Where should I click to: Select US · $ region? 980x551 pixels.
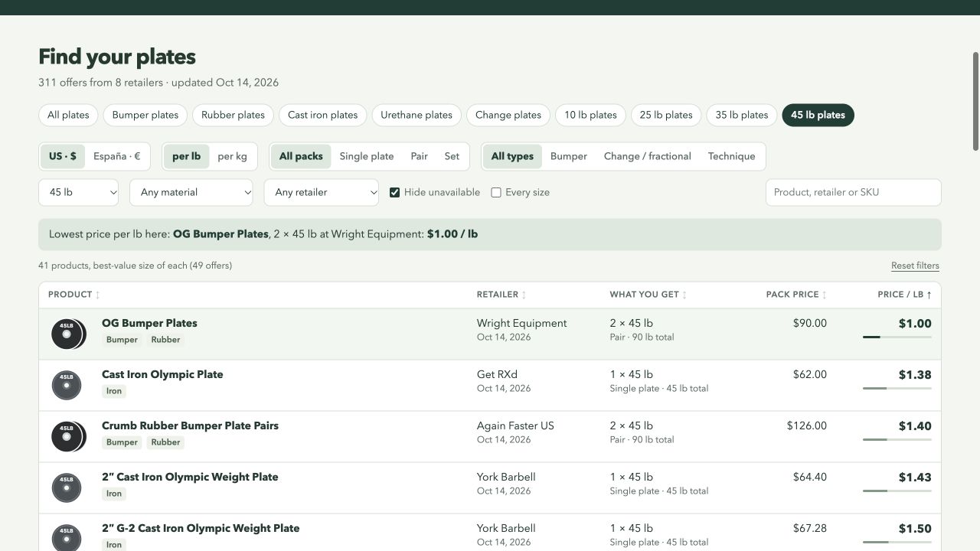coord(63,156)
